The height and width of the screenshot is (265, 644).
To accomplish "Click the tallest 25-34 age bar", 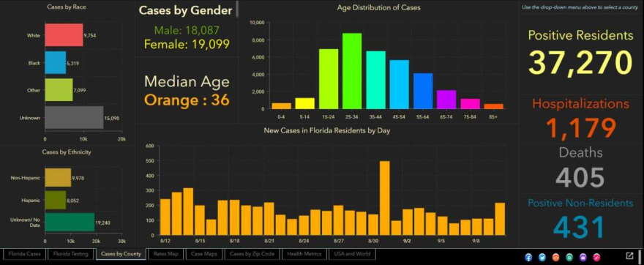I will click(352, 71).
